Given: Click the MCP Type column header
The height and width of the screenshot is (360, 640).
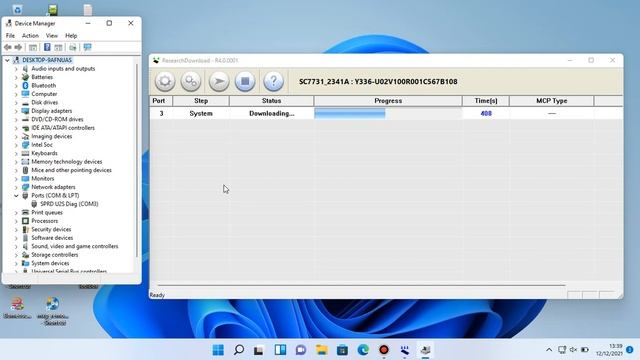Looking at the screenshot, I should coord(551,101).
